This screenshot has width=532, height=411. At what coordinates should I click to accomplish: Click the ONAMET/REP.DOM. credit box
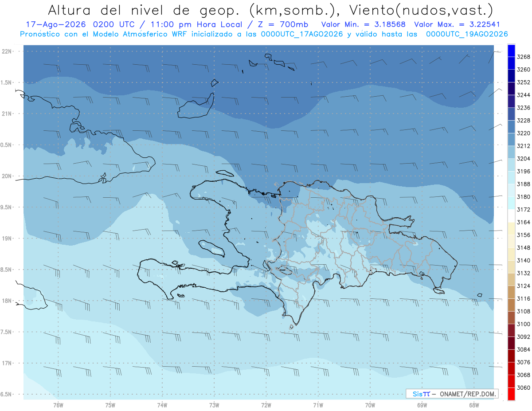pyautogui.click(x=452, y=394)
